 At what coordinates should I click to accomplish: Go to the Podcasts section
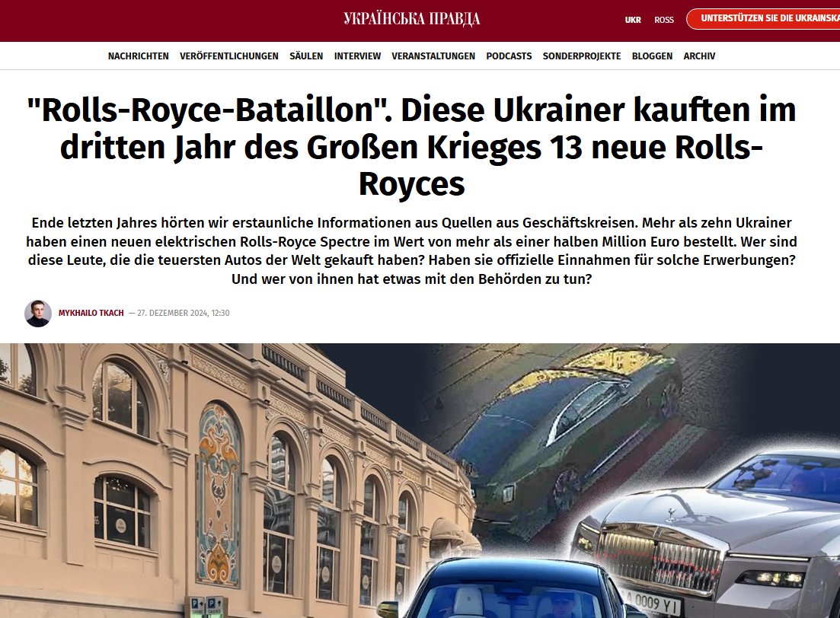tap(509, 56)
